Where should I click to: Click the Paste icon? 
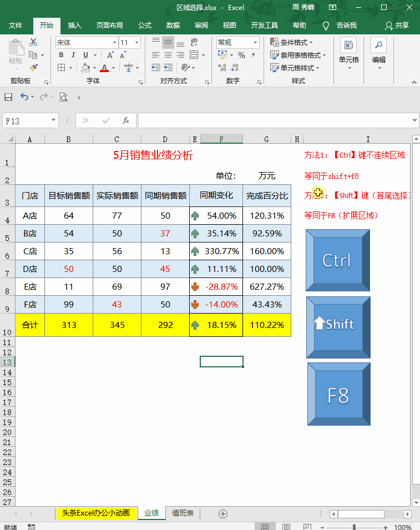(16, 47)
